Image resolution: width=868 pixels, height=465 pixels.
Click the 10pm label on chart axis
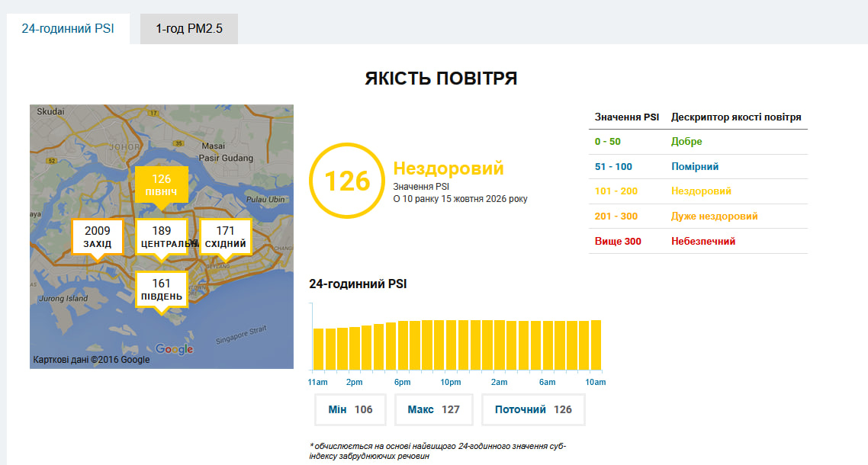click(x=451, y=382)
